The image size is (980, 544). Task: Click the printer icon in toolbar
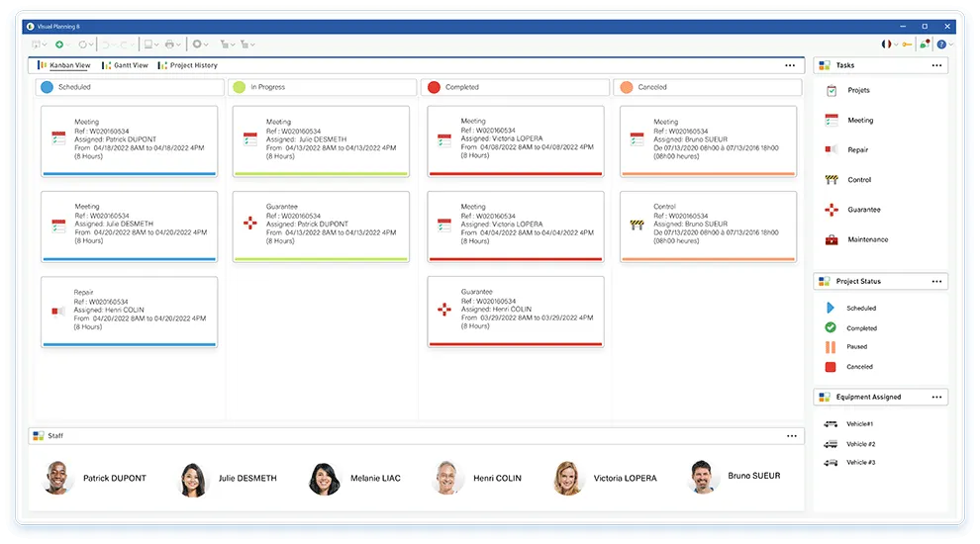click(x=170, y=45)
